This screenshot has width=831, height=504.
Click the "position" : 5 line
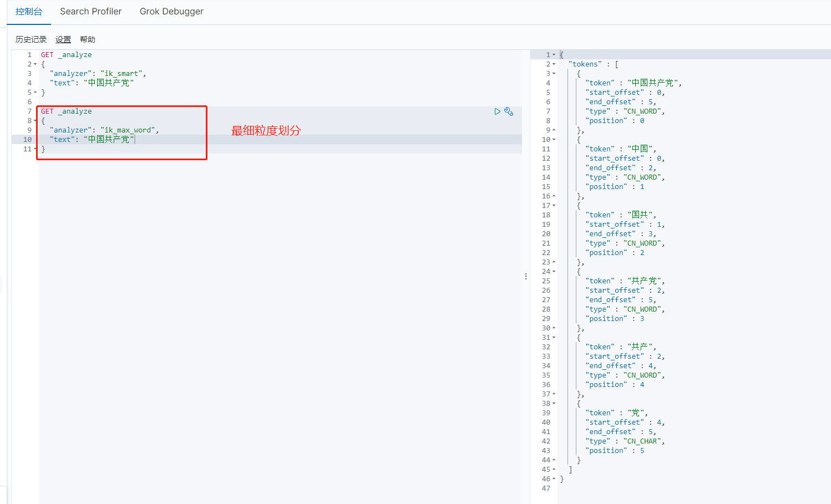(x=615, y=451)
